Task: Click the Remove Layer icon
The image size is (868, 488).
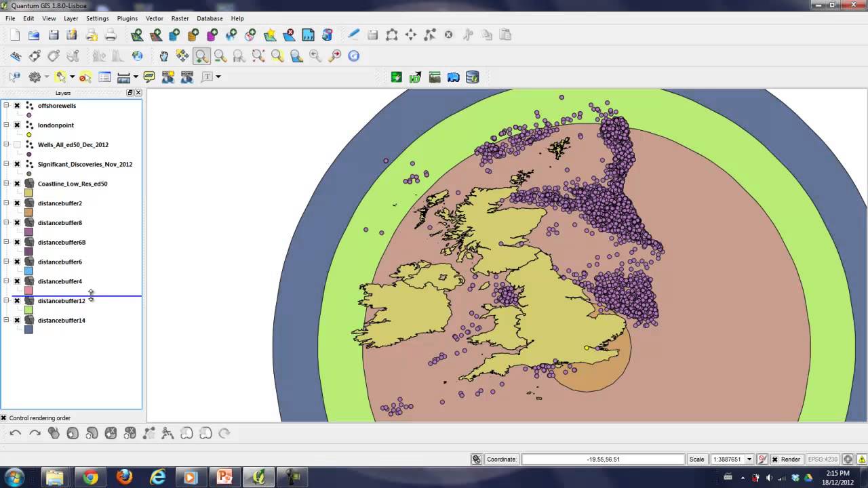Action: click(x=290, y=35)
